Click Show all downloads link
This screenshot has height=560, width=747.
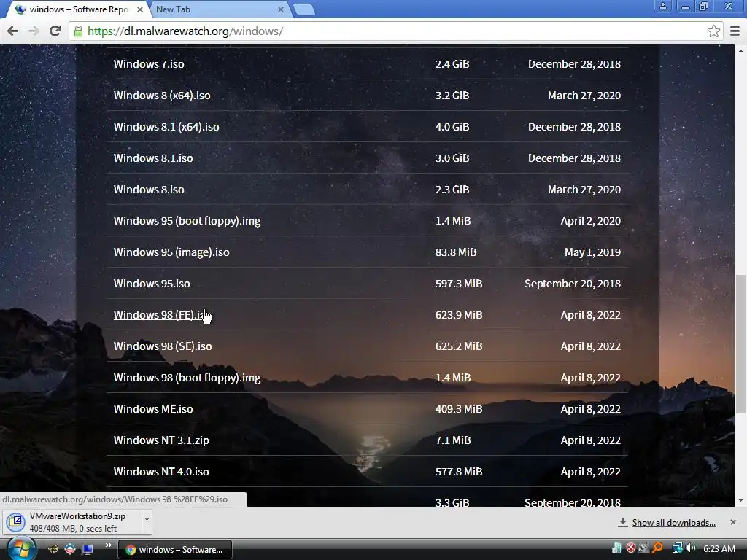click(673, 523)
